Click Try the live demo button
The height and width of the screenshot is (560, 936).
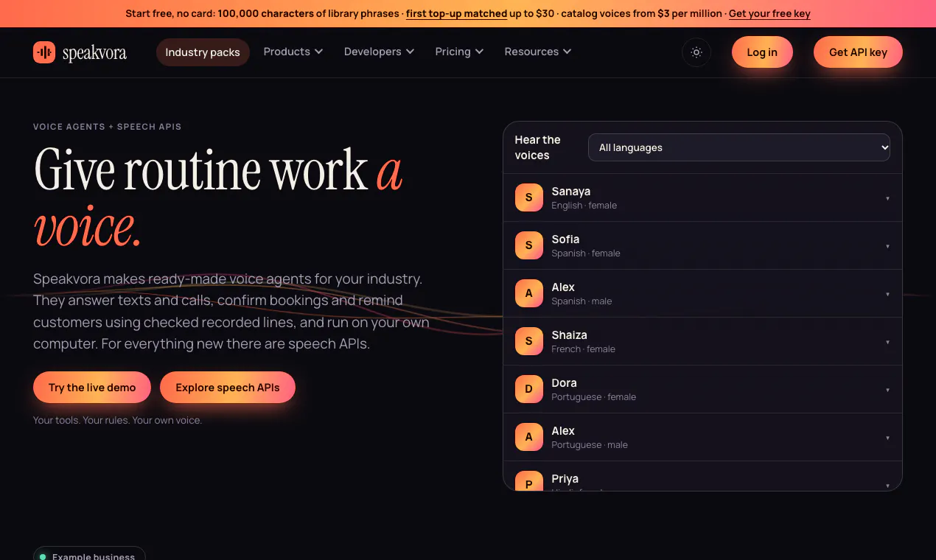[92, 388]
